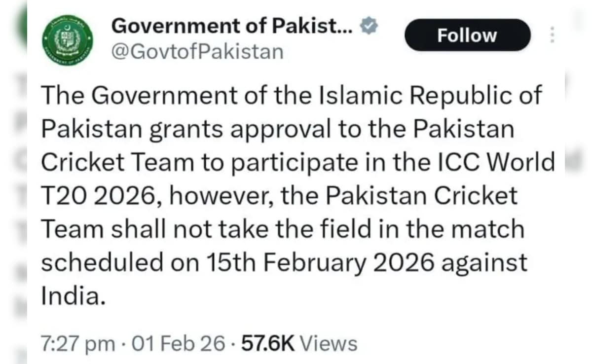Click the word India ending the tweet
592x364 pixels.
[x=73, y=297]
